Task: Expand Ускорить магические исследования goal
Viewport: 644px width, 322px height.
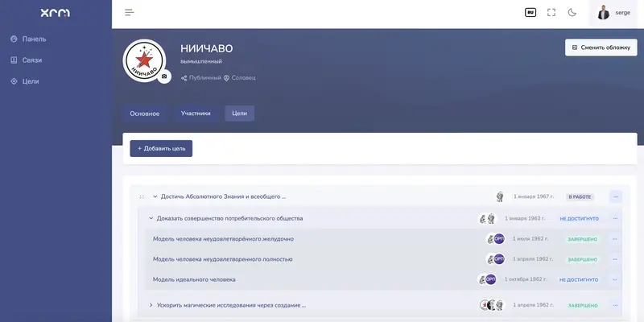Action: pos(151,305)
